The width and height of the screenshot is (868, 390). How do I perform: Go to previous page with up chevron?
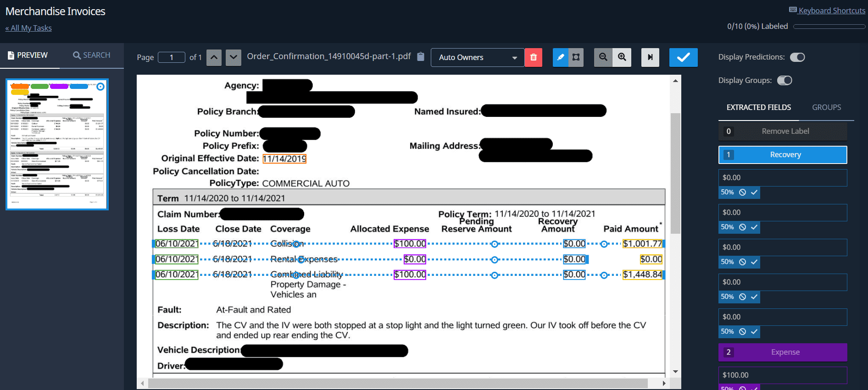click(x=214, y=57)
